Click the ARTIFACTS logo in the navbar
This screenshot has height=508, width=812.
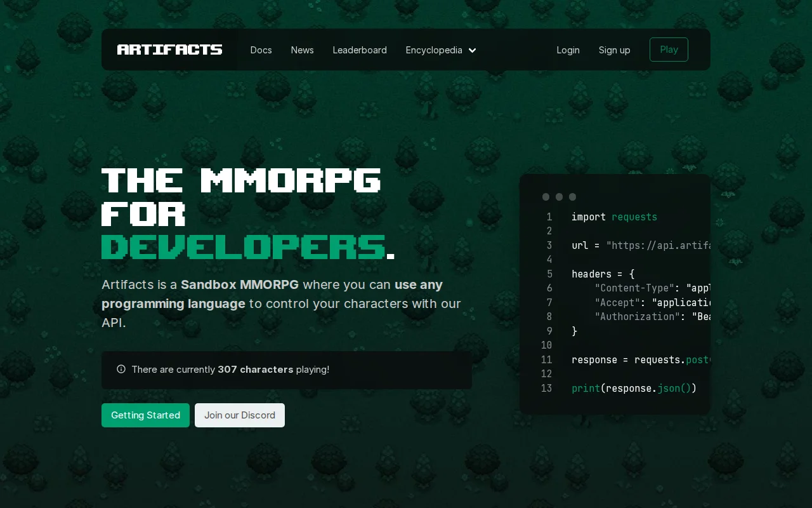[x=169, y=50]
